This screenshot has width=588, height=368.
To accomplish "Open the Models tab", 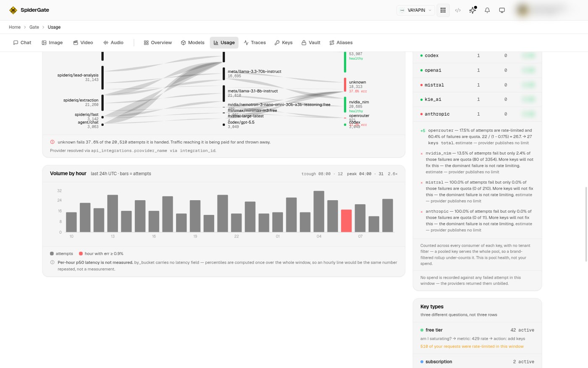I will point(193,42).
